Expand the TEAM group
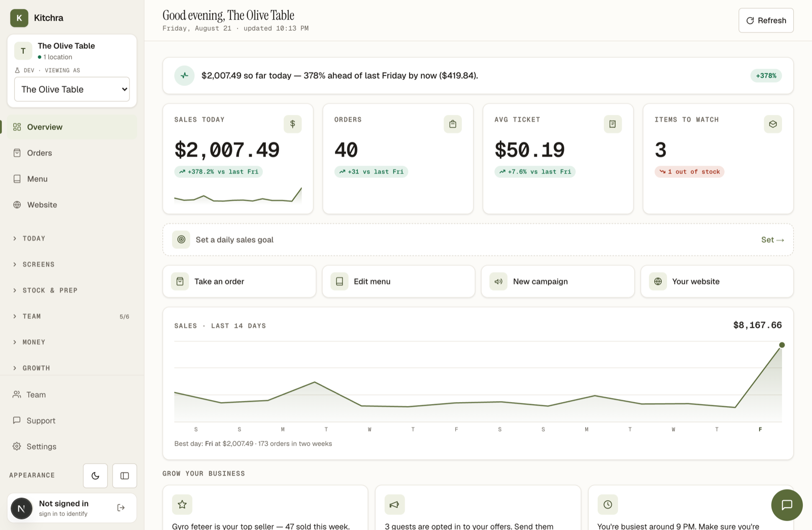This screenshot has height=530, width=812. [x=72, y=316]
